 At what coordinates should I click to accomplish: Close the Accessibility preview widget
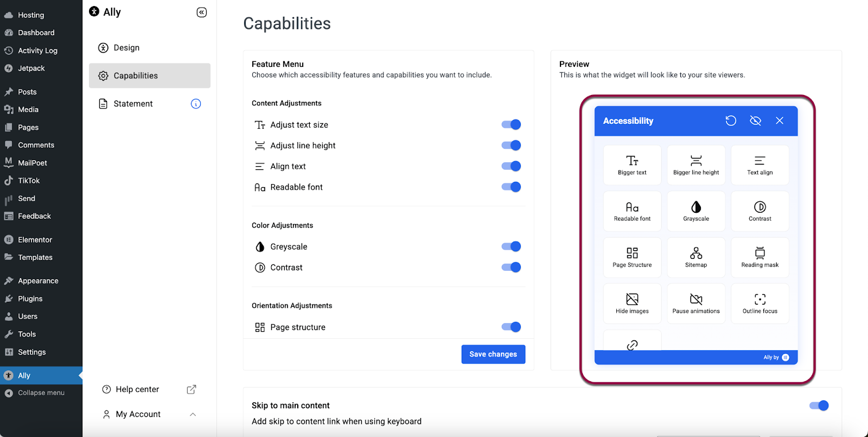(x=780, y=121)
